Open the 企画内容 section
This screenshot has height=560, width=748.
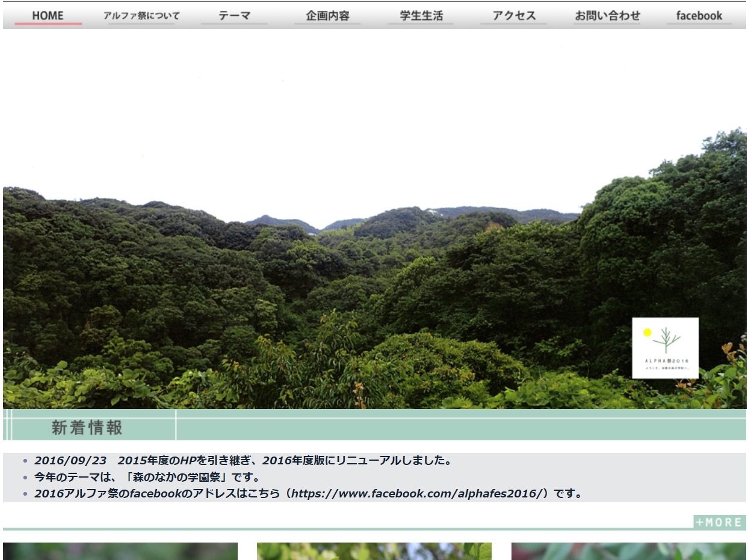327,16
